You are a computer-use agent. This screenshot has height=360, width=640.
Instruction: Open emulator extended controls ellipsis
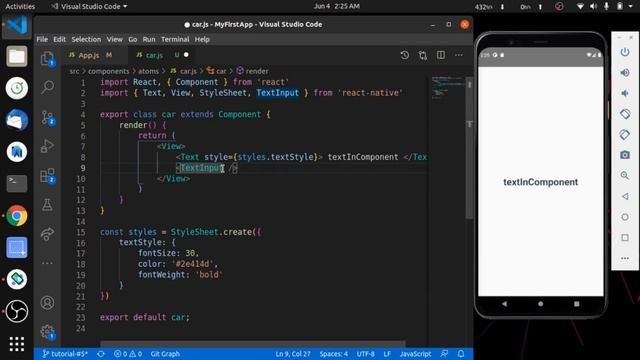[625, 258]
